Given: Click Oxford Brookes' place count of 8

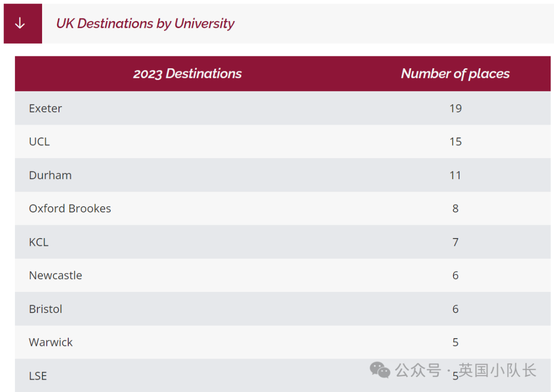Looking at the screenshot, I should 456,208.
